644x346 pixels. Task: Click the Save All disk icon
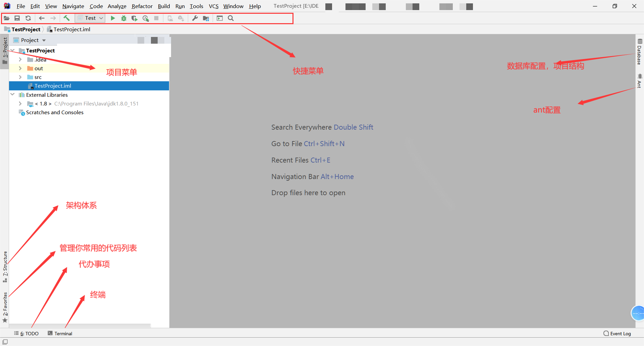point(17,18)
